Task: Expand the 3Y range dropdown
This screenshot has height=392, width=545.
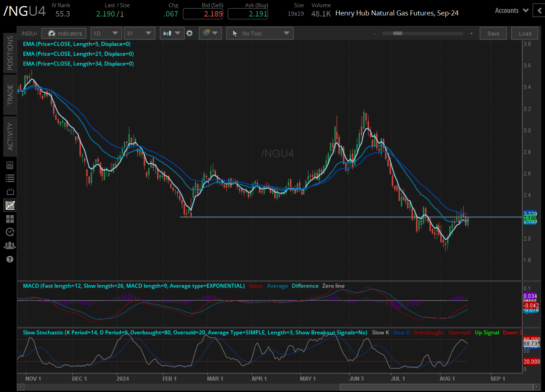Action: click(139, 33)
